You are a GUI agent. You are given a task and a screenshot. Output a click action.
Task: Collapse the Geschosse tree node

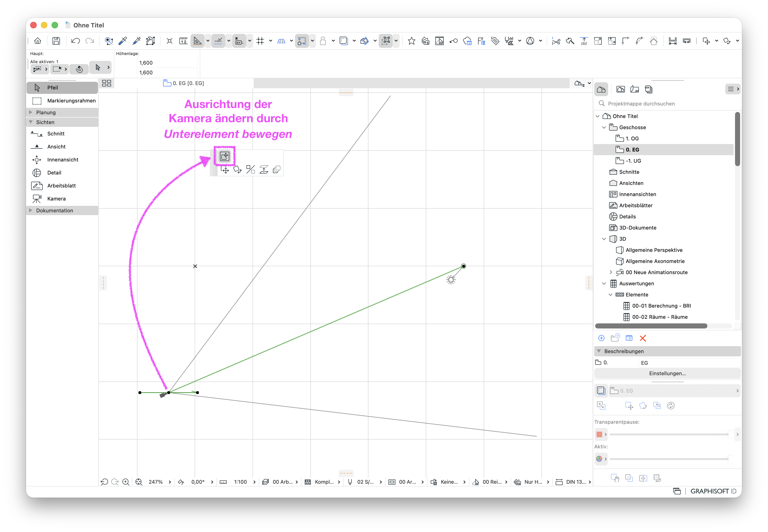tap(604, 127)
